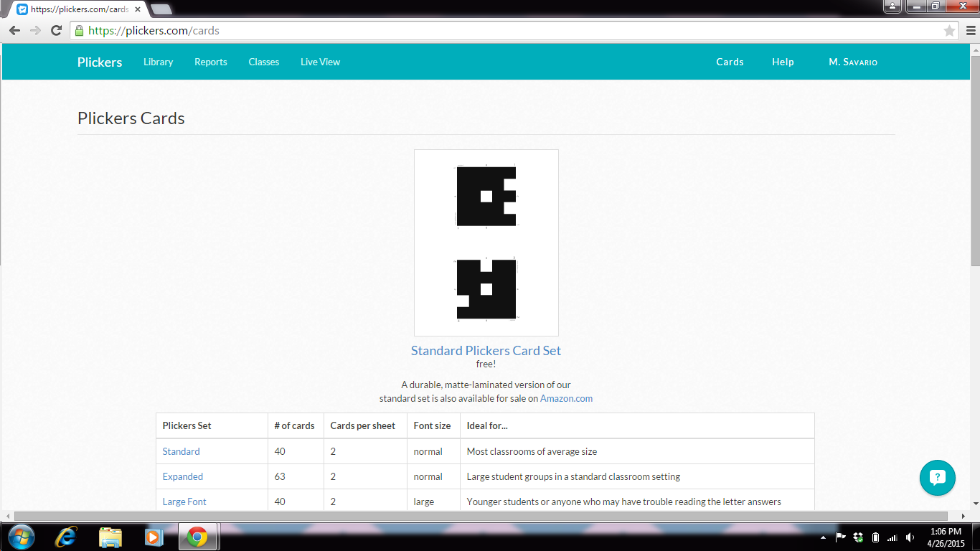Click the Show Desktop strip by the clock

tap(975, 537)
